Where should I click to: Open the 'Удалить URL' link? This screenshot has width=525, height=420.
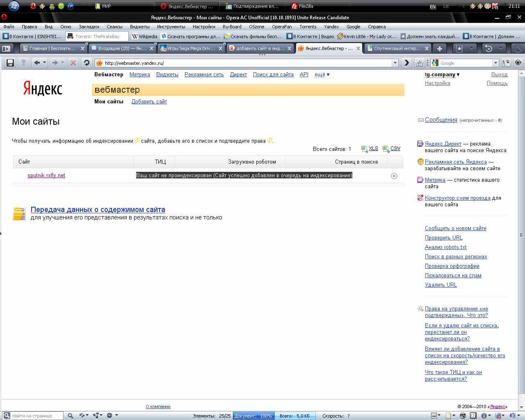coord(441,285)
